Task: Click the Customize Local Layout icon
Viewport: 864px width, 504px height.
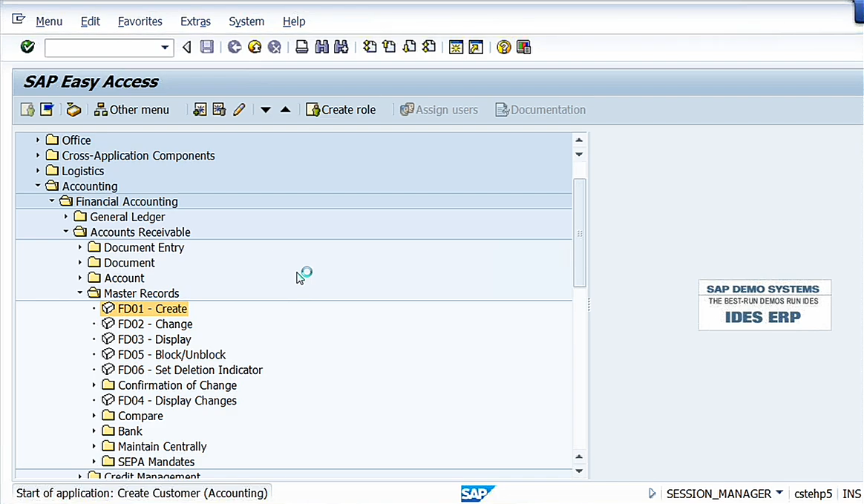Action: pos(523,48)
